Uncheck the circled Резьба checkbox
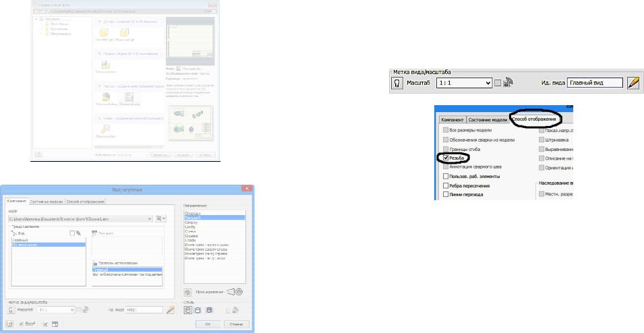The height and width of the screenshot is (333, 644). coord(446,158)
